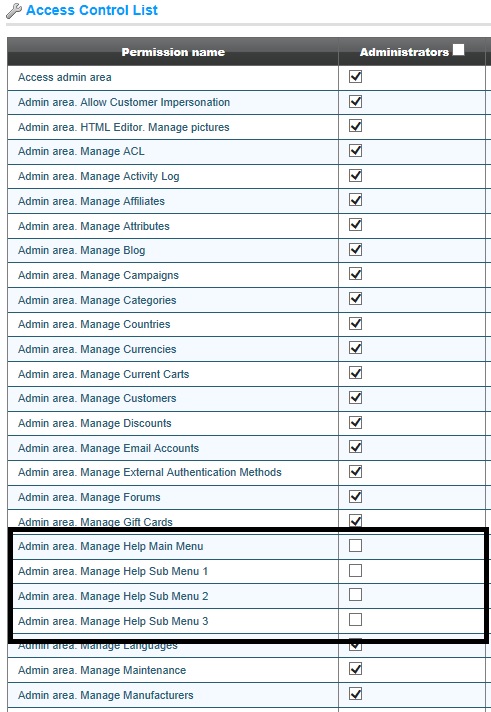
Task: Uncheck the Manage Forums checkbox
Action: [x=355, y=496]
